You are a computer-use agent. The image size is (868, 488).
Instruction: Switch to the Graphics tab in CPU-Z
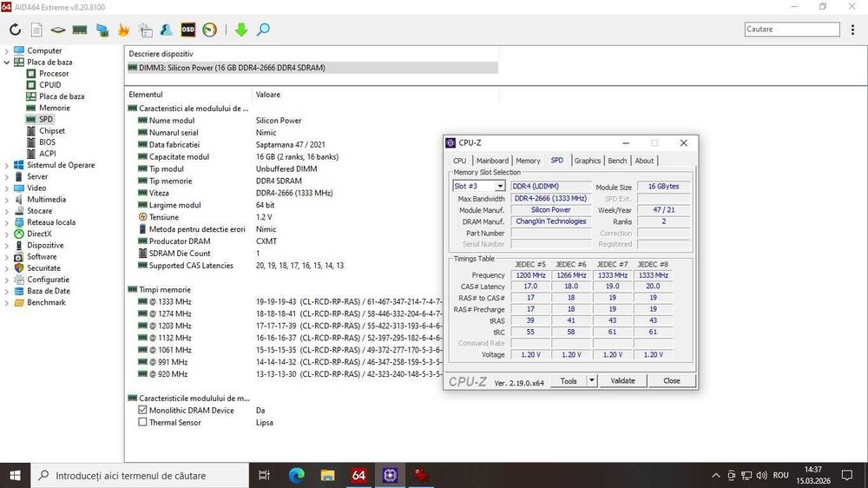pyautogui.click(x=588, y=161)
